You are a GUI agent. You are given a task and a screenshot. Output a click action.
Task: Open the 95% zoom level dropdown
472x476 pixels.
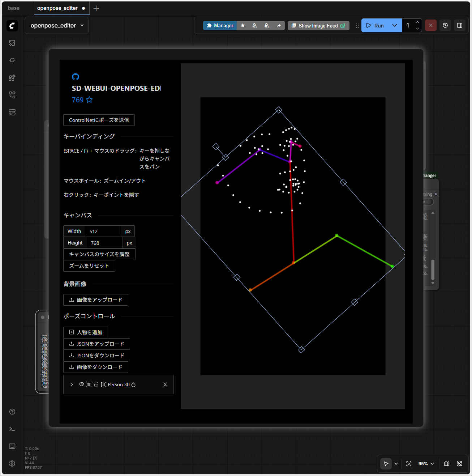[x=426, y=464]
